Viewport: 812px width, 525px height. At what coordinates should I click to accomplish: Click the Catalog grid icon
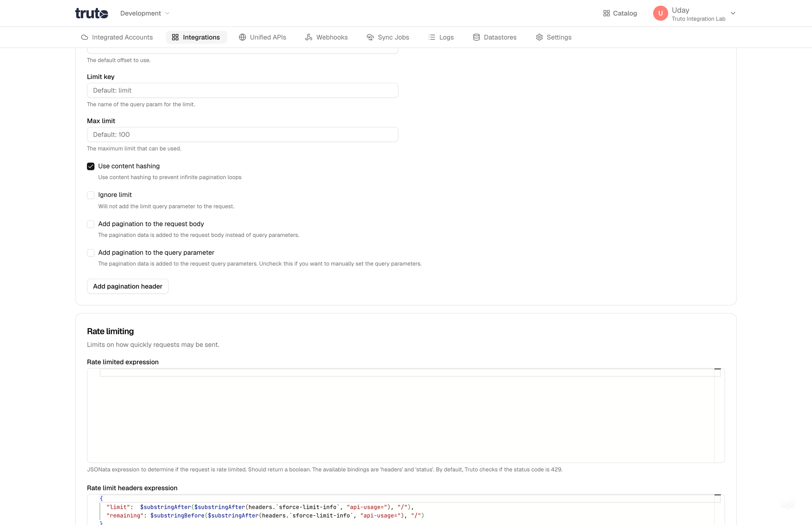[606, 13]
